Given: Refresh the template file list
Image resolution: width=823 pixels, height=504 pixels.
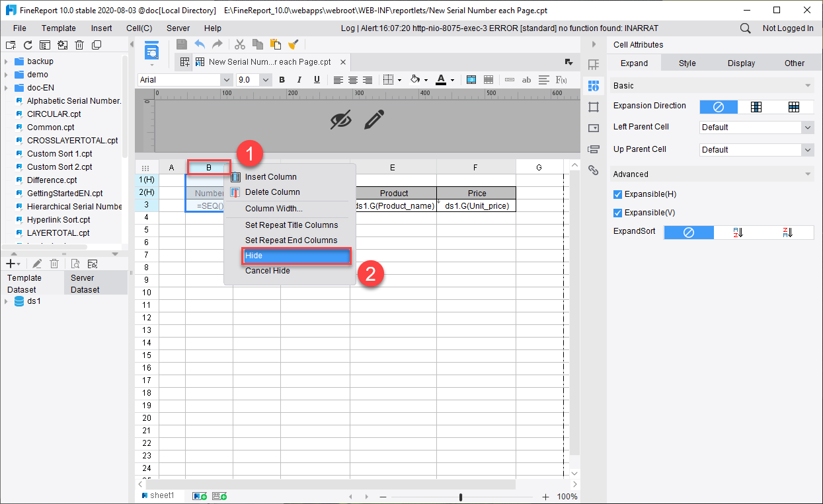Looking at the screenshot, I should point(28,45).
